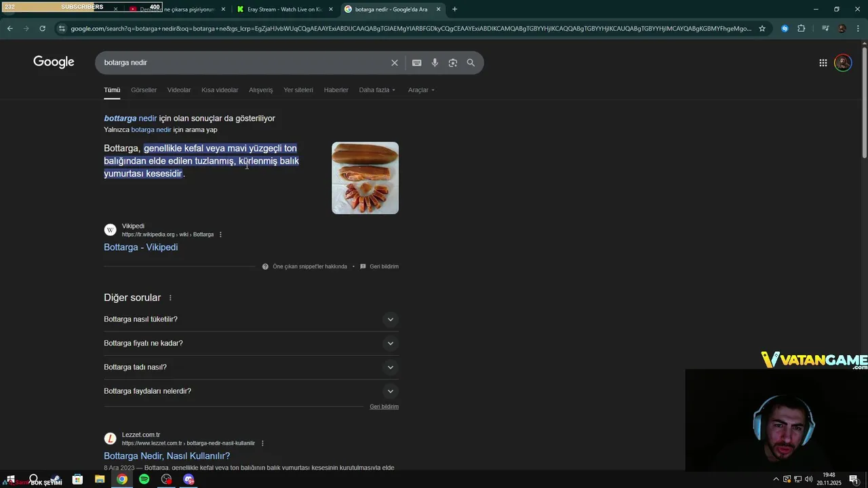Switch to the Yer siteleri tab

298,90
